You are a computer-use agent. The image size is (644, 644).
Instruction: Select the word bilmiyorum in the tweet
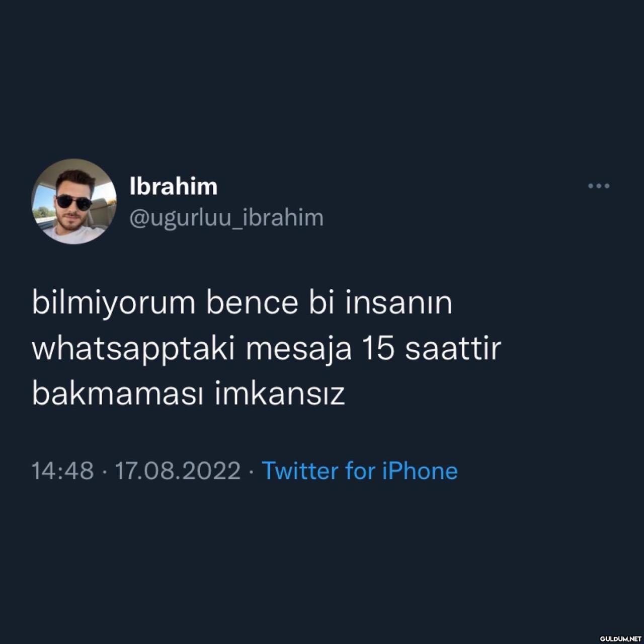click(x=114, y=303)
